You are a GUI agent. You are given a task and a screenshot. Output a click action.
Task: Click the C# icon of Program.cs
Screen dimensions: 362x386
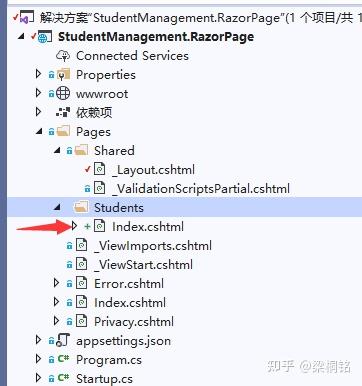[x=63, y=359]
